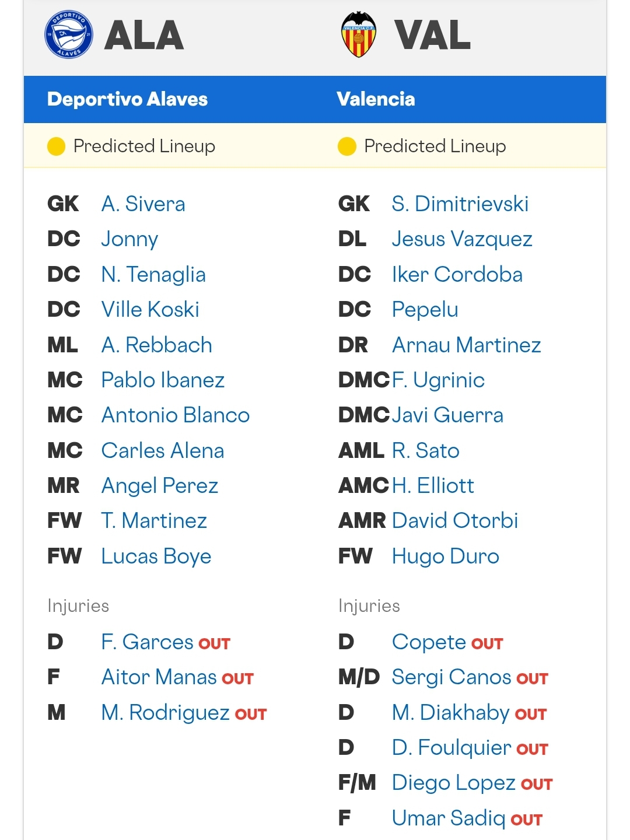Viewport: 630px width, 840px height.
Task: Click the yellow dot beside Valencia Predicted Lineup
Action: click(346, 146)
